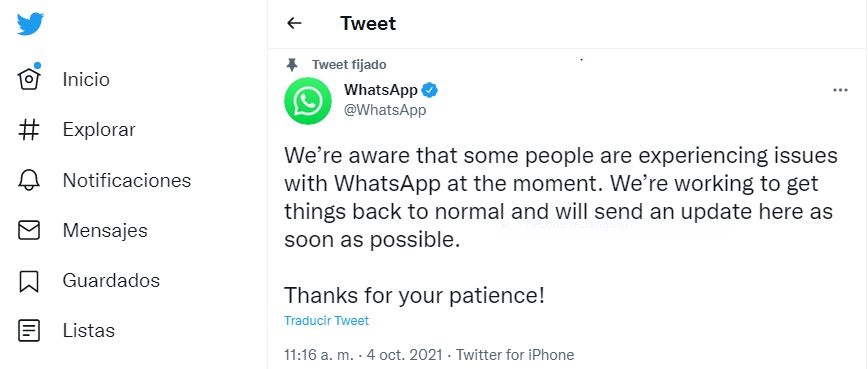Open the tweet's three-dot options menu

840,91
